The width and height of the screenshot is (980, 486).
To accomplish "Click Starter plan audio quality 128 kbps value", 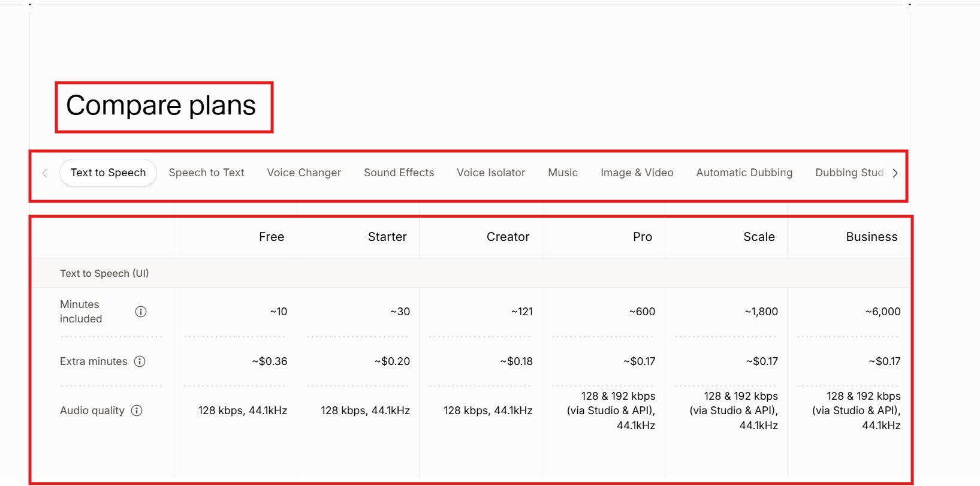I will 366,410.
